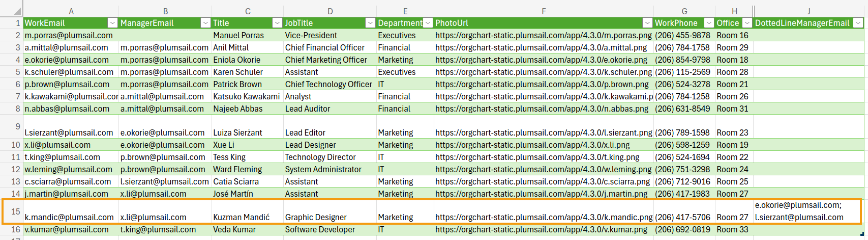Open the Office column filter dropdown
This screenshot has width=868, height=240.
(747, 23)
